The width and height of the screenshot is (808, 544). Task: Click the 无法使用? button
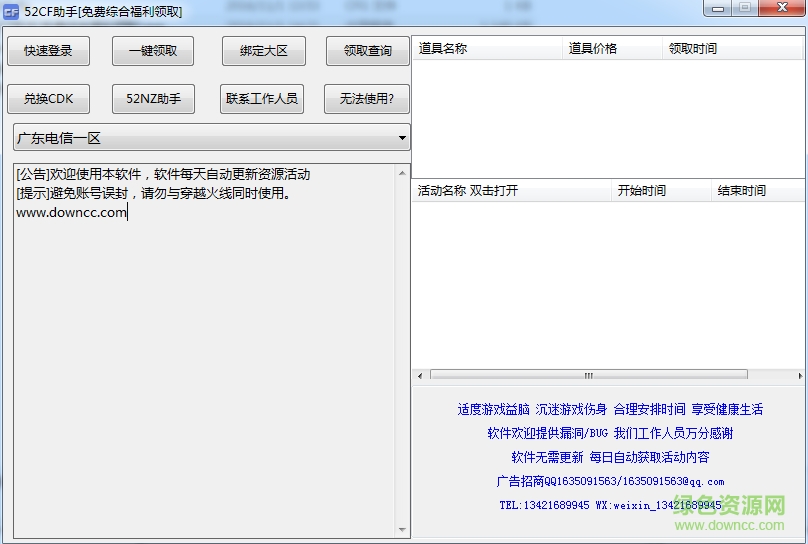click(x=367, y=99)
